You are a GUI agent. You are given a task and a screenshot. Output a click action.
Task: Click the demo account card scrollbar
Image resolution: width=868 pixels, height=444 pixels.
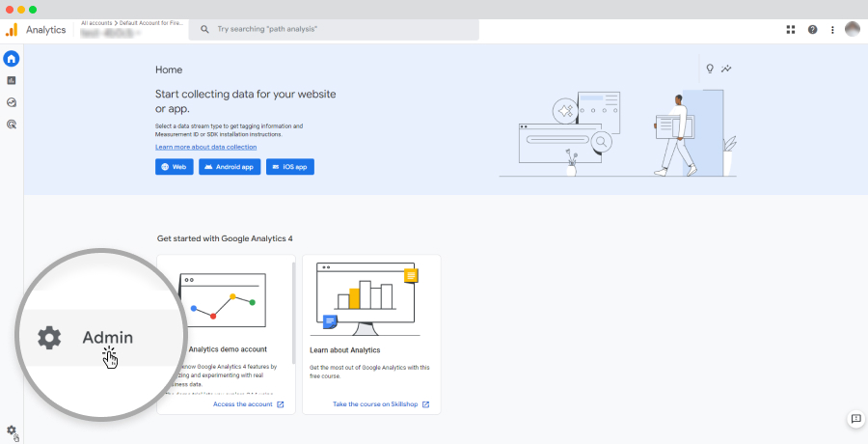click(x=293, y=313)
